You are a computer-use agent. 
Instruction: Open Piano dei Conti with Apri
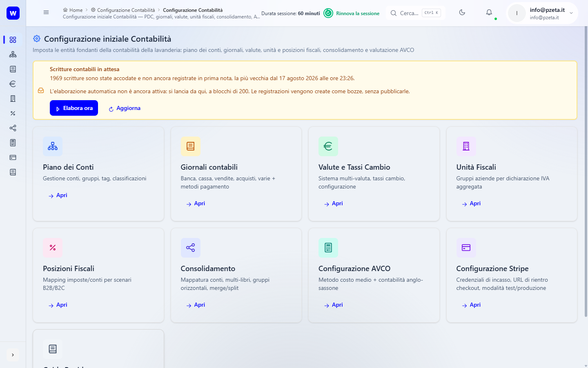pyautogui.click(x=58, y=195)
